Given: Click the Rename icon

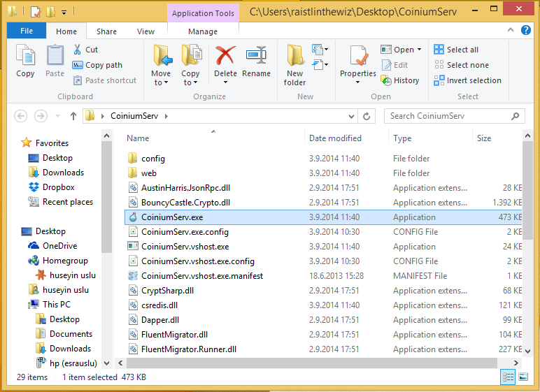Looking at the screenshot, I should click(x=256, y=55).
